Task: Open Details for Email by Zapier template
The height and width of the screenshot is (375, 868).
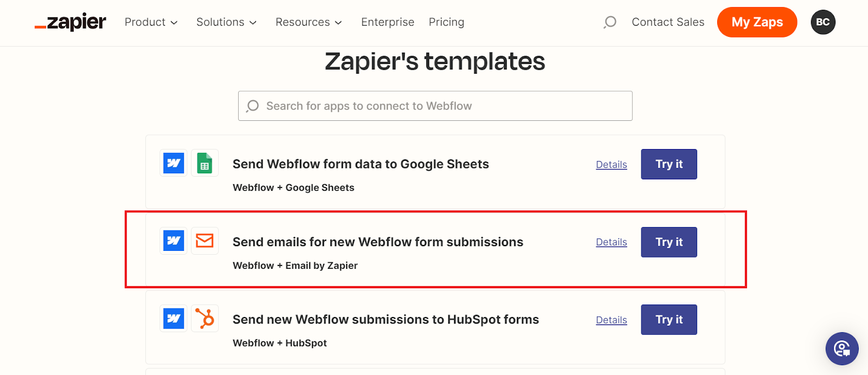Action: click(x=611, y=242)
